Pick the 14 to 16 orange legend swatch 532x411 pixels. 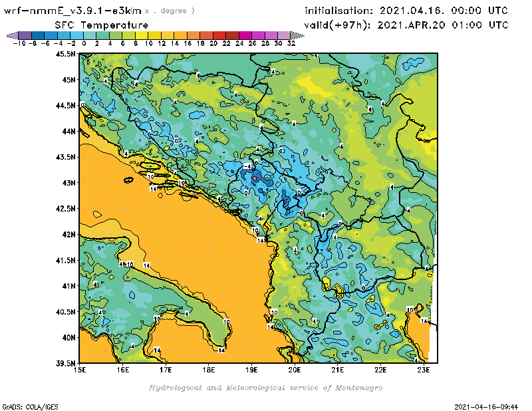pos(180,35)
